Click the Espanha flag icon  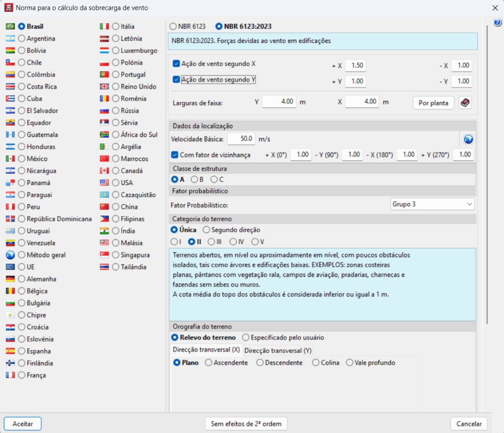[10, 351]
